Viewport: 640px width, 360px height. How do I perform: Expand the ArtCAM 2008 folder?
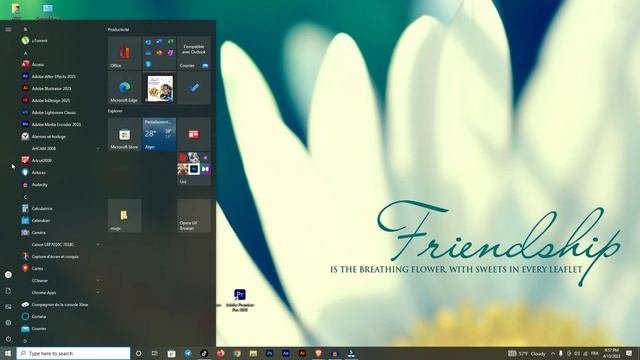point(61,149)
